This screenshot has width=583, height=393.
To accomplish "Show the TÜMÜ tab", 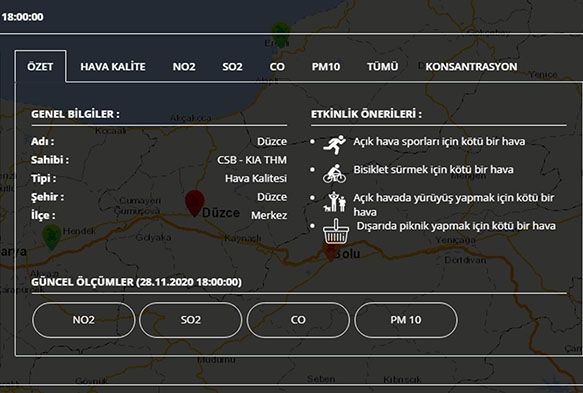I will [x=382, y=67].
